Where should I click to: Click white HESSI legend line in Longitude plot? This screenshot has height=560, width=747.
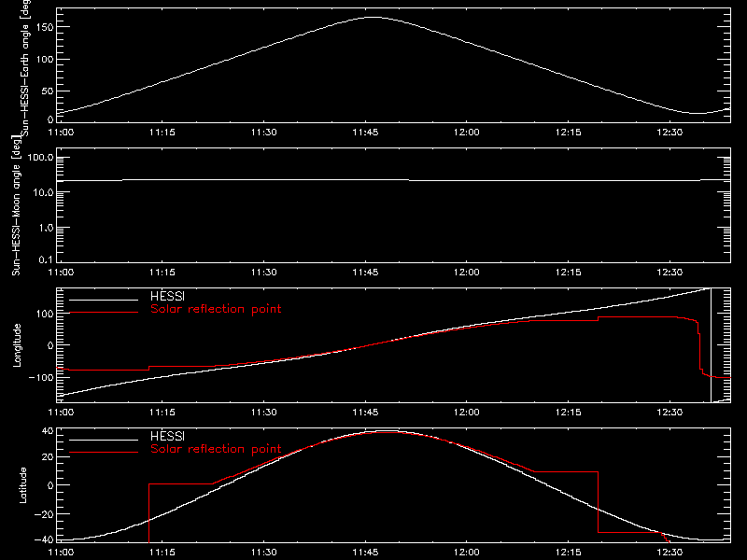(x=104, y=300)
